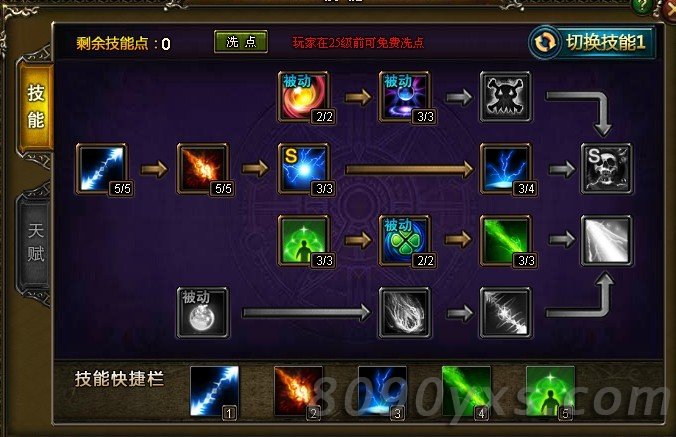
Task: Open the 技能 tab
Action: coord(35,106)
